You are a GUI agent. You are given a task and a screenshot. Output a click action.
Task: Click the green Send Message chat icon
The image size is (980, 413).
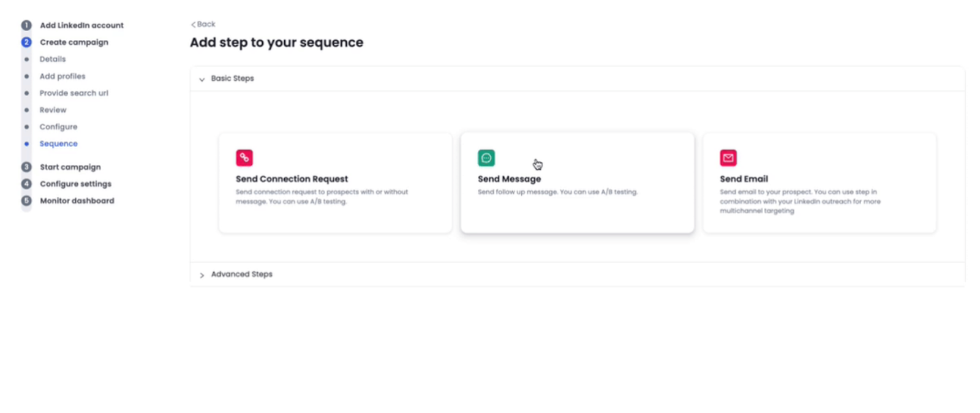[x=486, y=158]
